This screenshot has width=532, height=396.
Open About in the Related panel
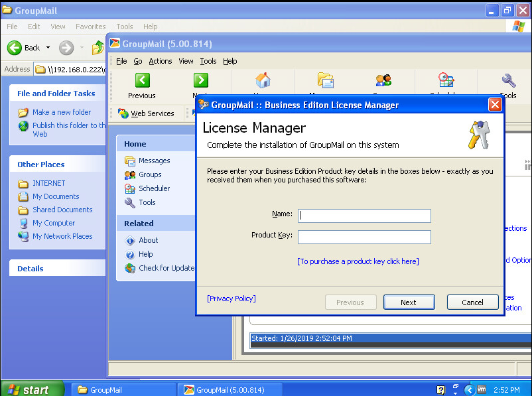(x=148, y=240)
